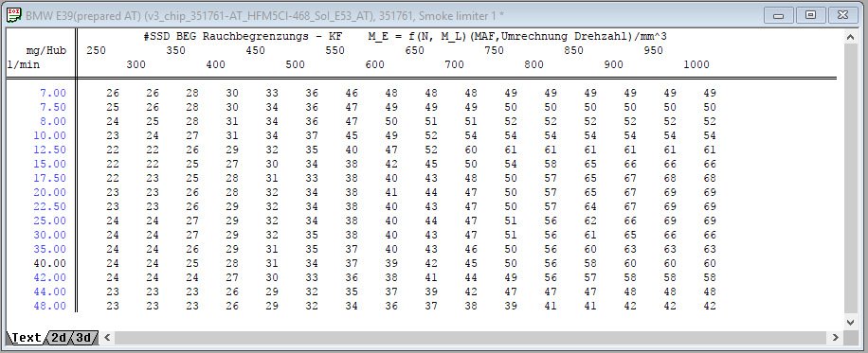
Task: Select the 40.00 row header
Action: (49, 263)
